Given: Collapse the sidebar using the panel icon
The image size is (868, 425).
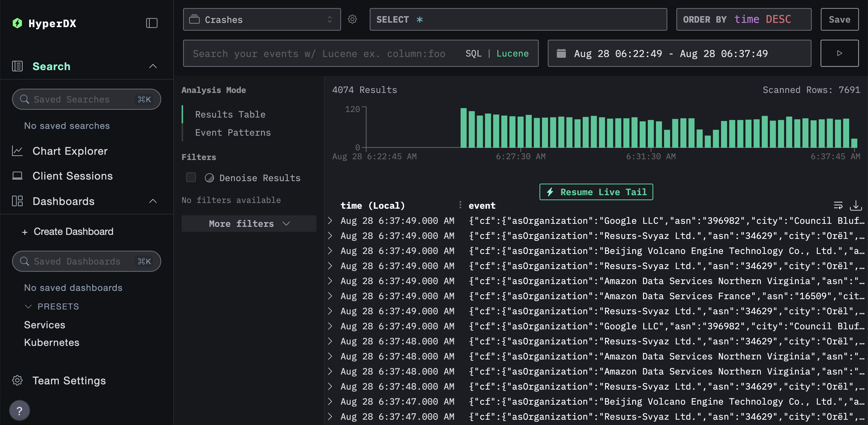Looking at the screenshot, I should (152, 23).
